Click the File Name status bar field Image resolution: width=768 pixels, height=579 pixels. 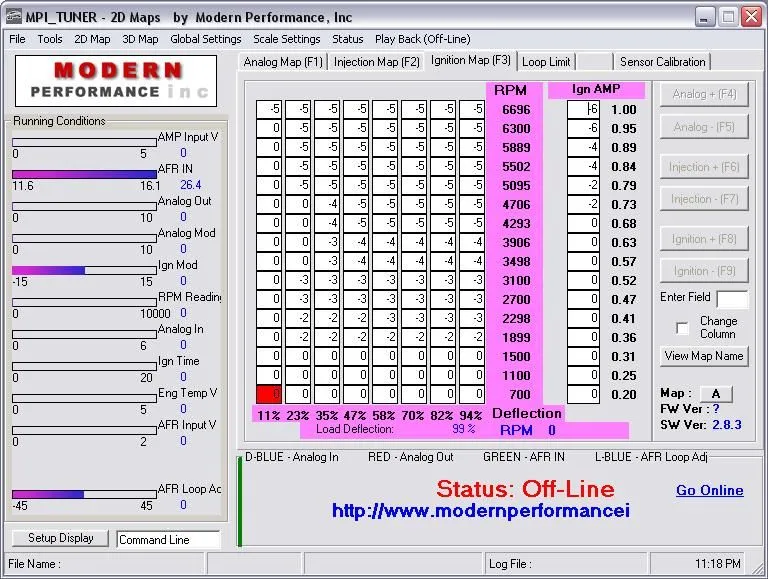(104, 564)
